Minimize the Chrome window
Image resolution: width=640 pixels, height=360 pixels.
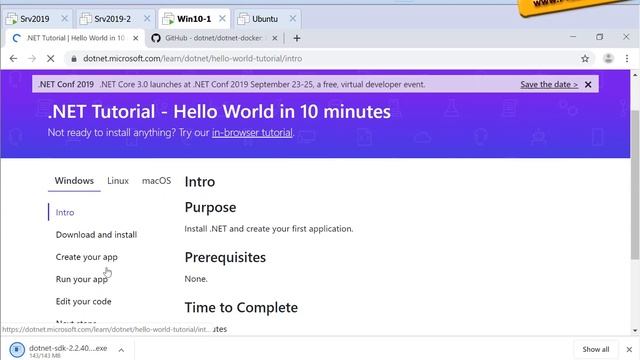tap(573, 37)
